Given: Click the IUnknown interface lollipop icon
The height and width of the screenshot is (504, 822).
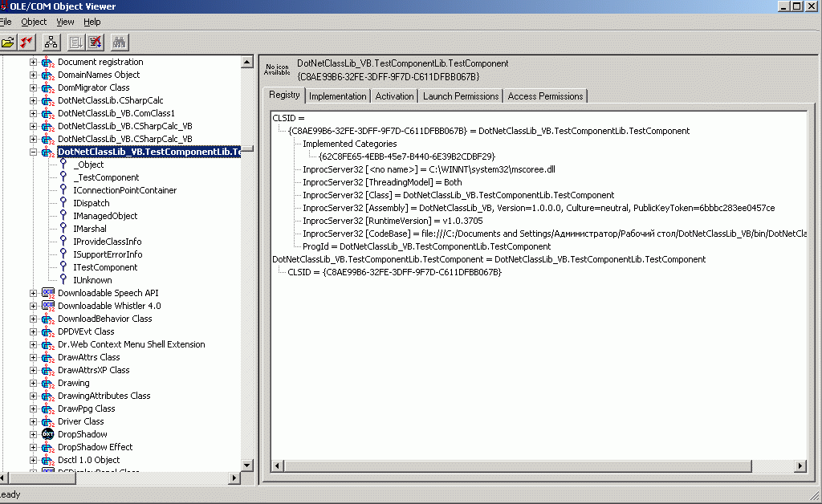Looking at the screenshot, I should pyautogui.click(x=63, y=280).
